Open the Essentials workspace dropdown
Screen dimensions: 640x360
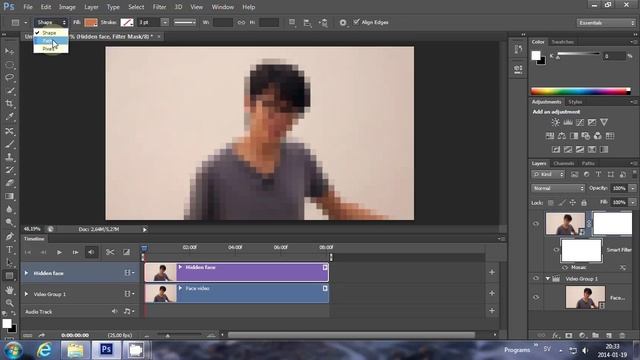point(606,23)
